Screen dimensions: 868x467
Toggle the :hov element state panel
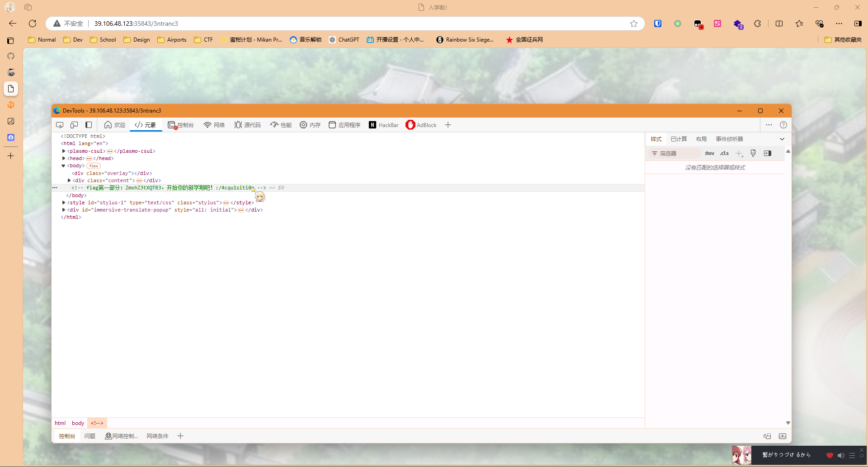point(709,153)
